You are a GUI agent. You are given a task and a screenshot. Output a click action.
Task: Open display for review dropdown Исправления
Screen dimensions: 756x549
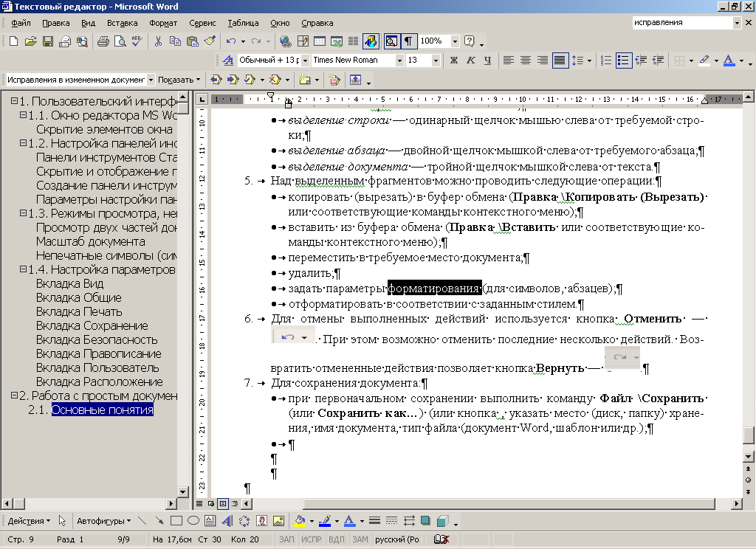tap(151, 80)
